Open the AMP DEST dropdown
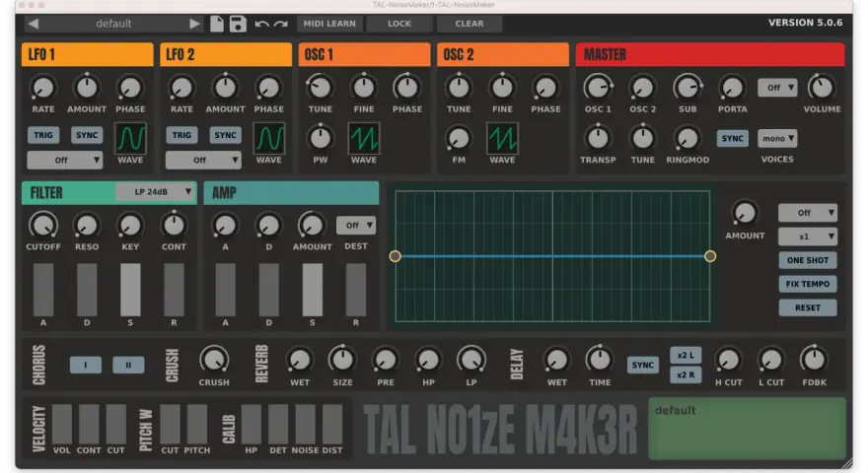The image size is (868, 473). pyautogui.click(x=356, y=225)
